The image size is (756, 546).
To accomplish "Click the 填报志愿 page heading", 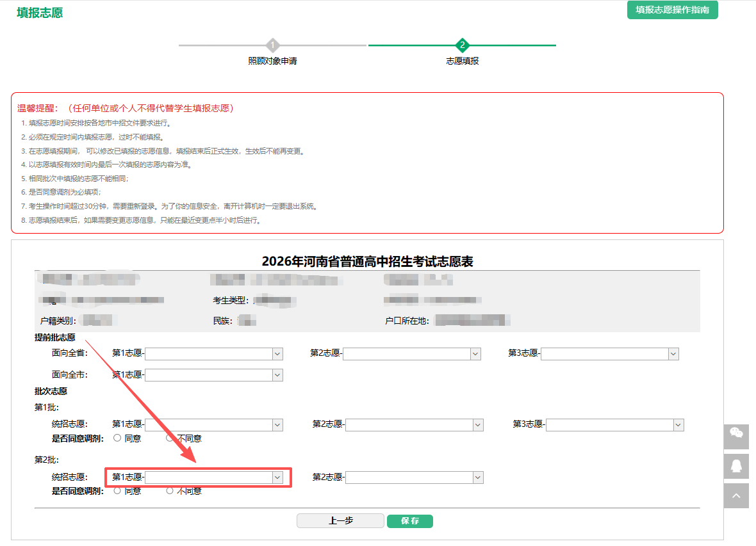I will coord(40,13).
